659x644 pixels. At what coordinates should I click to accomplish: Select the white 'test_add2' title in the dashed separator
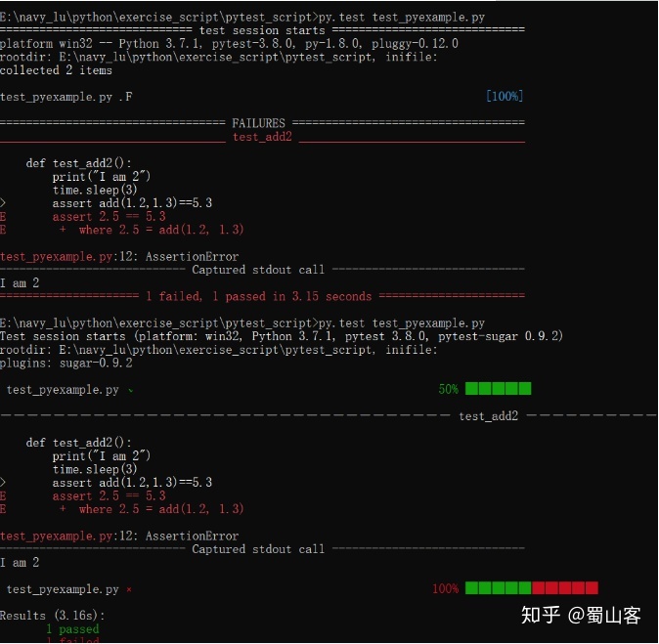pyautogui.click(x=488, y=416)
